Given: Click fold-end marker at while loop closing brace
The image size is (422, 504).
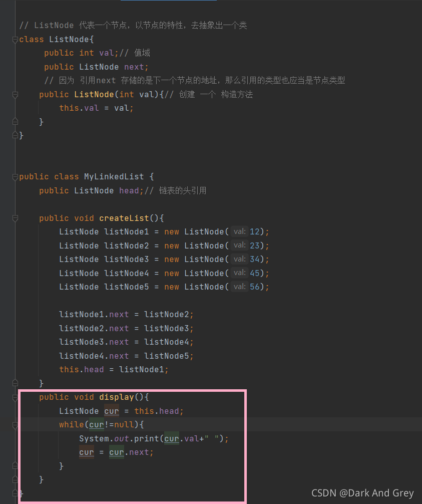Looking at the screenshot, I should click(x=15, y=465).
